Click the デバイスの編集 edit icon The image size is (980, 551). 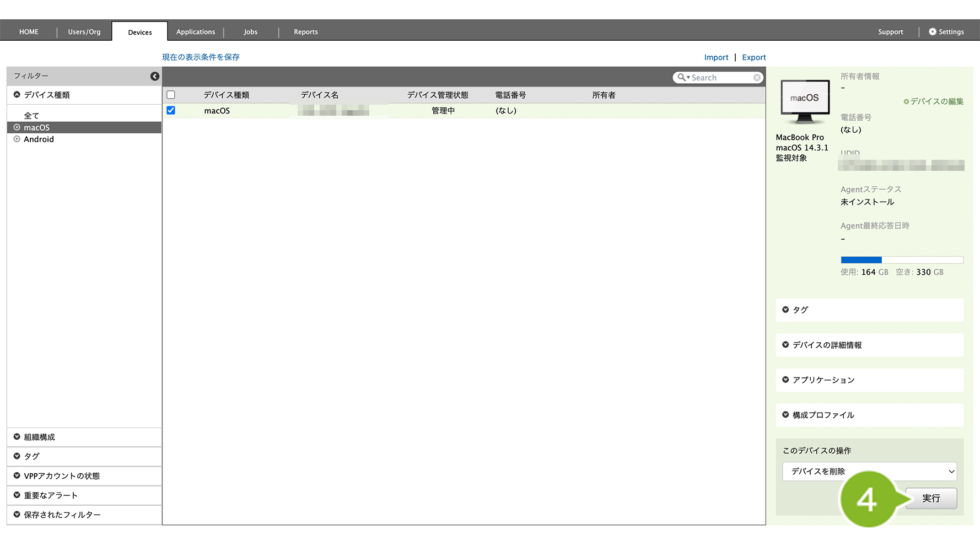906,101
